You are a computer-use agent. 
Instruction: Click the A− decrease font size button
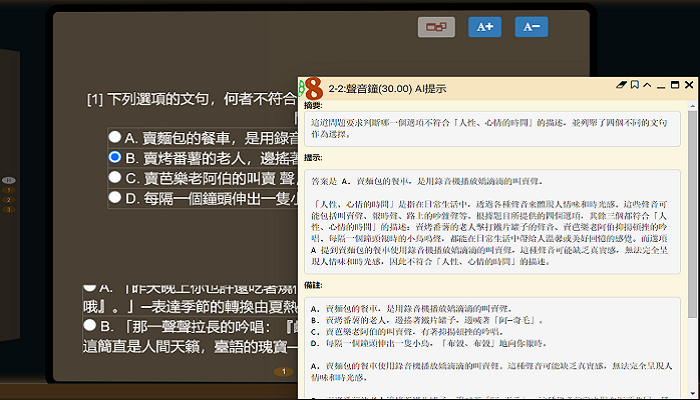pos(531,27)
